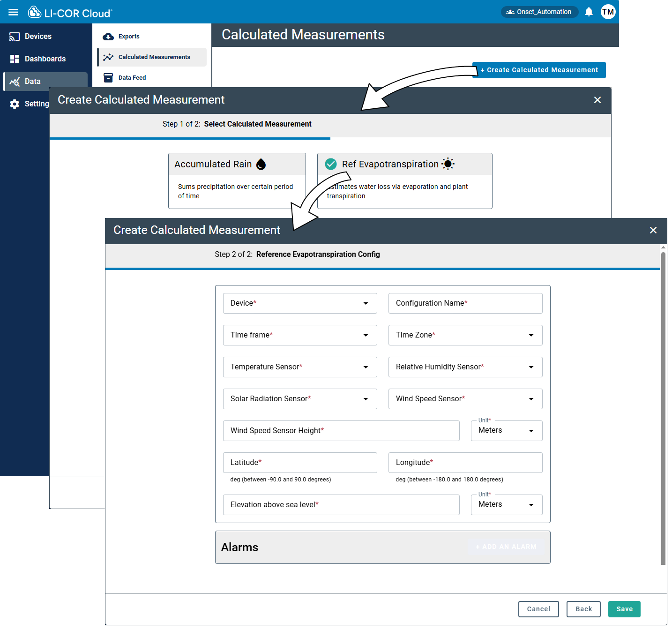Click the Dashboards grid icon
The image size is (672, 630).
tap(15, 59)
